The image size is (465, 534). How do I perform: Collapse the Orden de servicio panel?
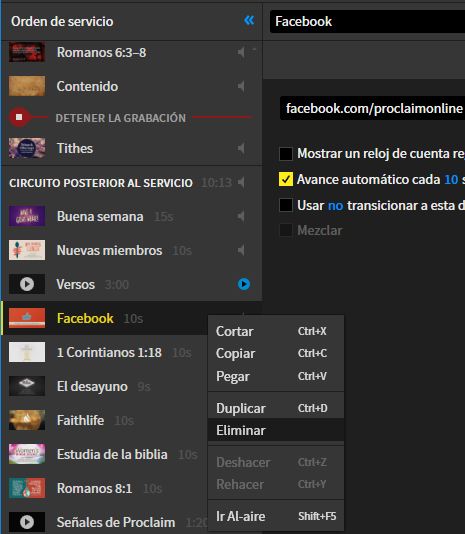[x=249, y=21]
